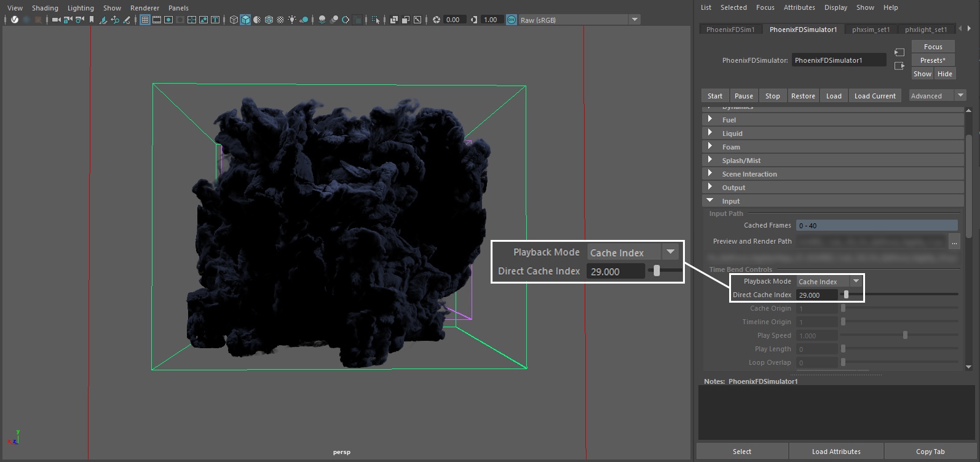The height and width of the screenshot is (462, 980).
Task: Click Wireframe on Shaded icon
Action: (x=269, y=20)
